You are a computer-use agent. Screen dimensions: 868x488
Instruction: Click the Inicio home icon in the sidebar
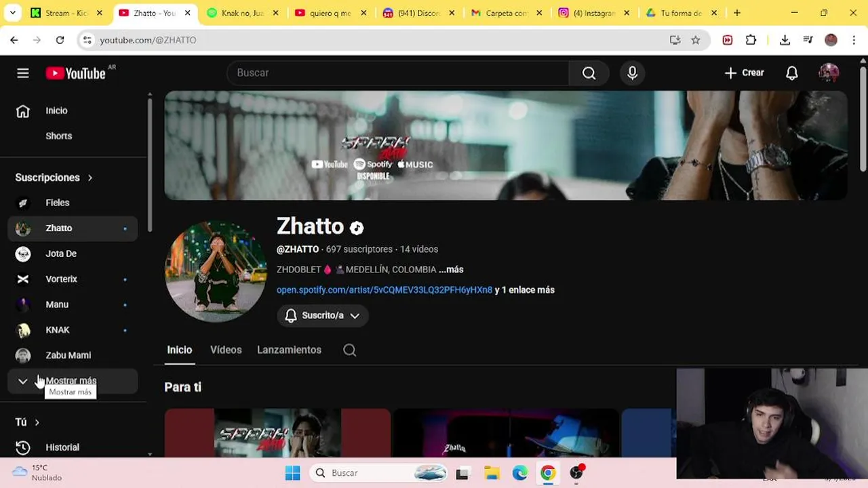(x=23, y=111)
